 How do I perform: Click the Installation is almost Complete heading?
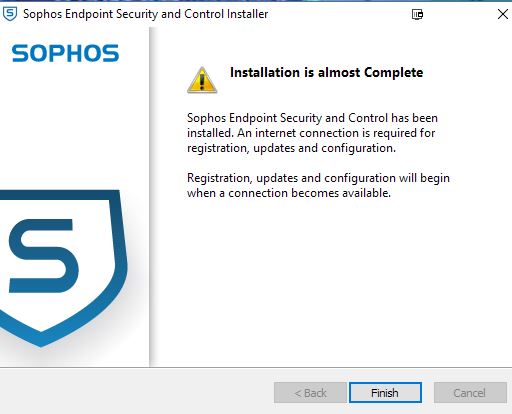point(326,72)
